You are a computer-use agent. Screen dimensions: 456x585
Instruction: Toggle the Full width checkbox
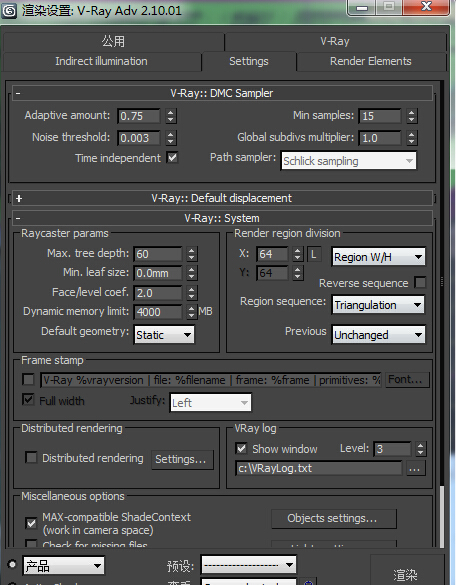click(x=28, y=400)
